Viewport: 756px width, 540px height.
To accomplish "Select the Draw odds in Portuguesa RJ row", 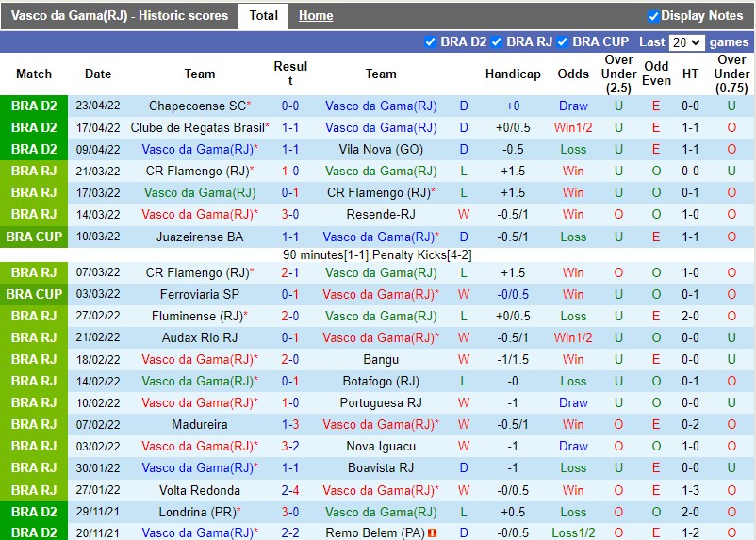I will point(573,403).
